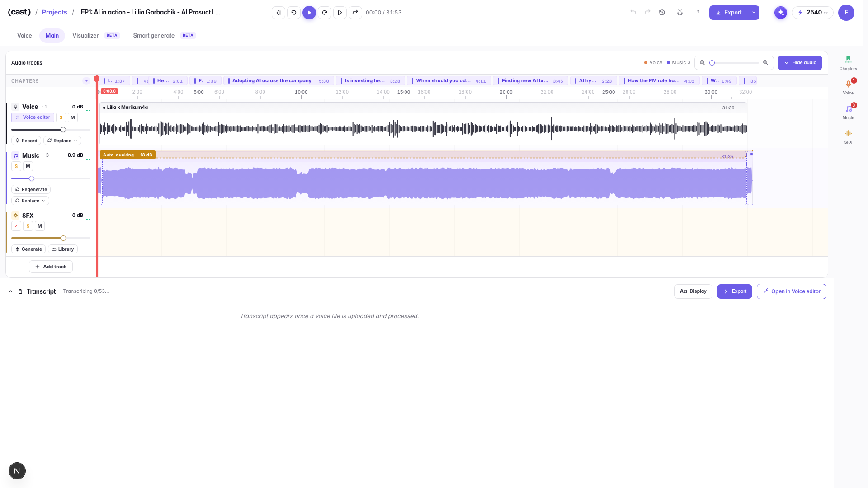Screen dimensions: 868x488
Task: Click the SFX track sparkle icon
Action: 16,216
